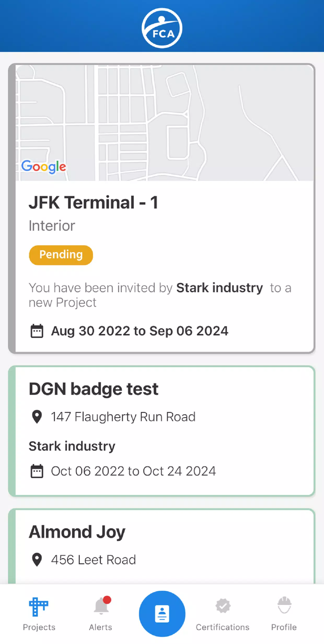The height and width of the screenshot is (644, 324).
Task: Switch to the Alerts tab label
Action: (101, 627)
